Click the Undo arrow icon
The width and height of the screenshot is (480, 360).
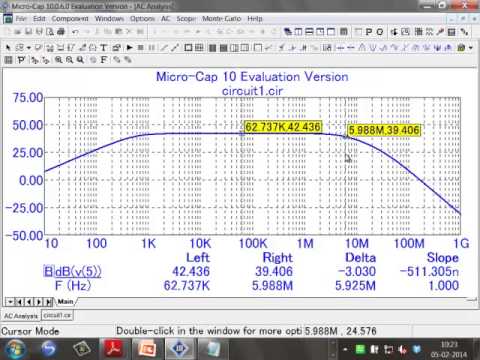(x=75, y=32)
